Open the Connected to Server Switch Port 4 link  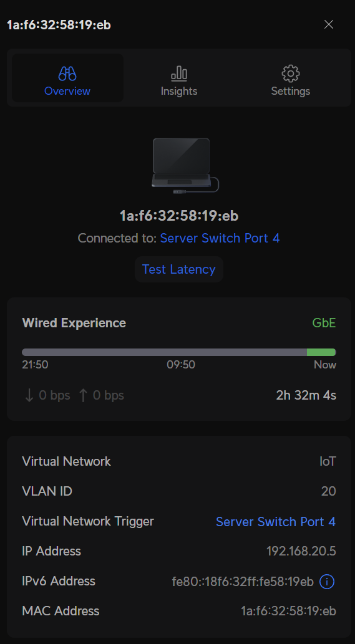click(220, 238)
